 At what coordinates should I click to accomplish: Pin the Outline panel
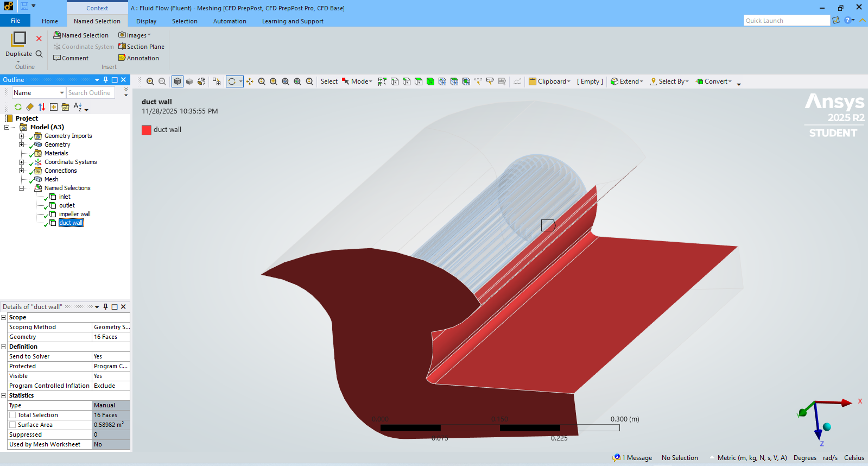point(106,80)
